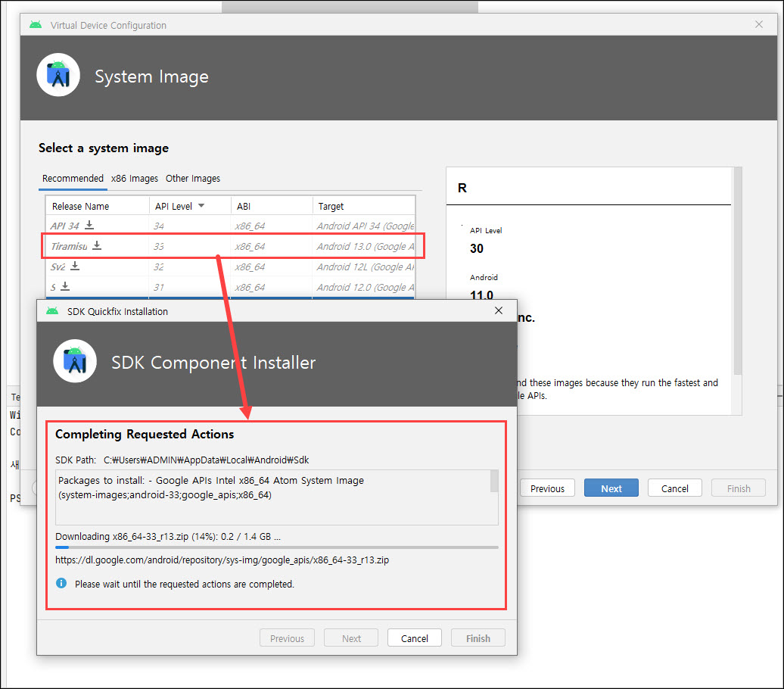Screen dimensions: 784x689
Task: Click Next in Virtual Device Configuration
Action: (611, 488)
